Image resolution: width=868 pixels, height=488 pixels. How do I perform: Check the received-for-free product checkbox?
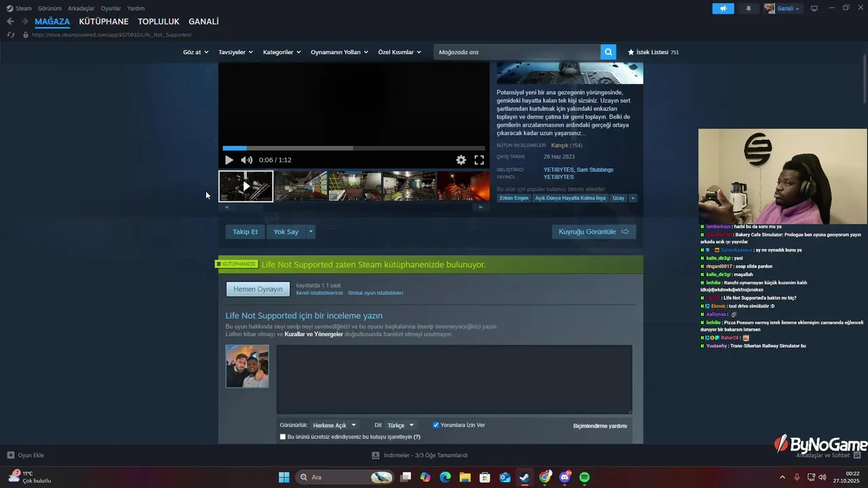[x=283, y=436]
